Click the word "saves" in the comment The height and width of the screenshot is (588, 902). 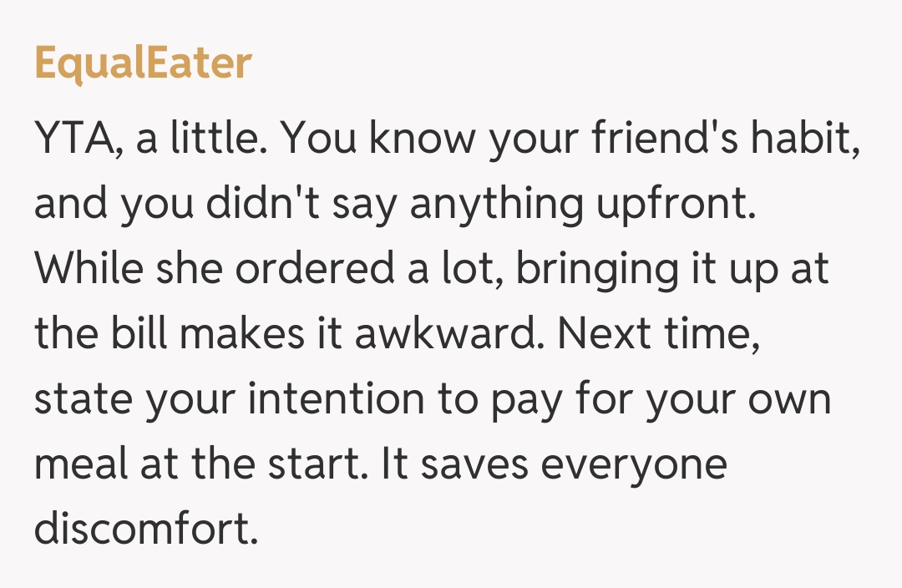click(x=475, y=465)
